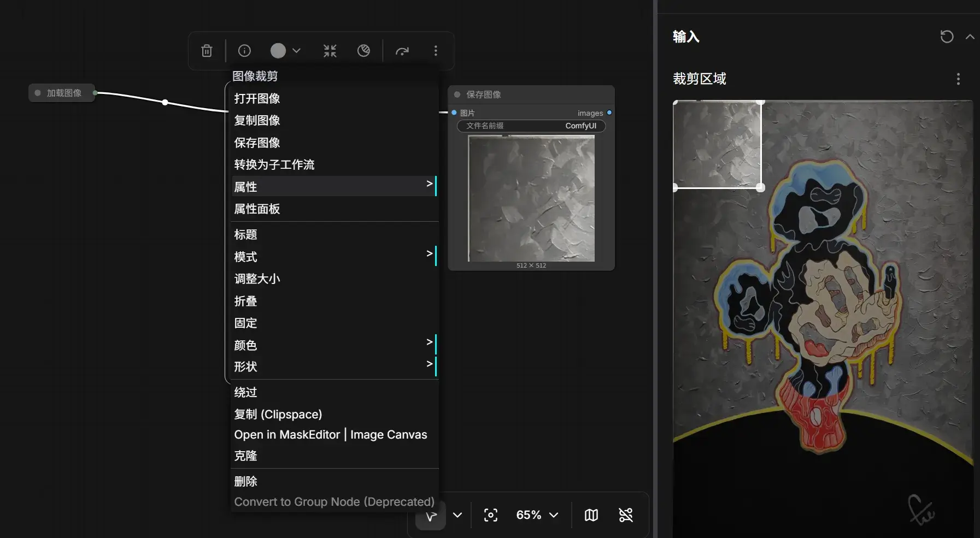Click the link midpoint dot on the wire
980x538 pixels.
pos(165,102)
